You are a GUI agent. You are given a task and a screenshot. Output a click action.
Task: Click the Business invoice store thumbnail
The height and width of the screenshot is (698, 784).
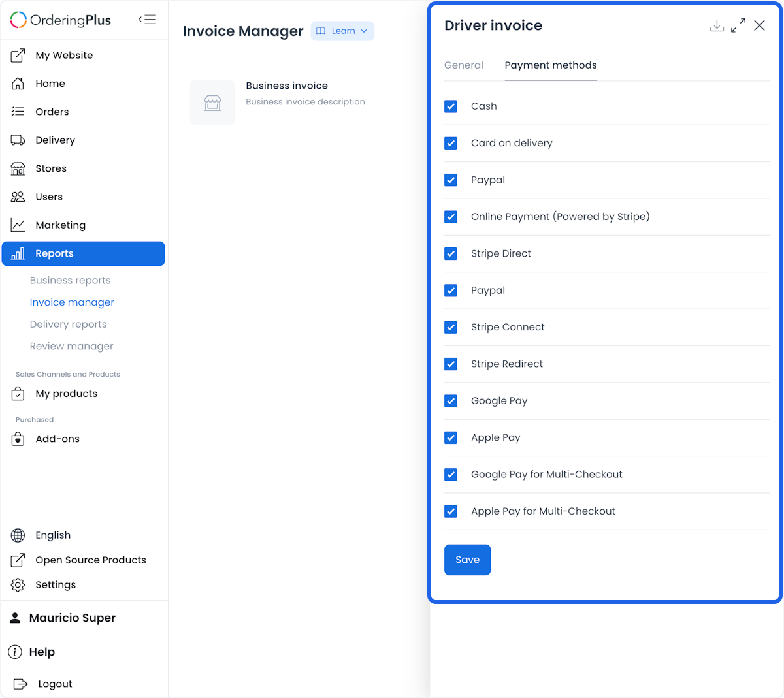(212, 103)
